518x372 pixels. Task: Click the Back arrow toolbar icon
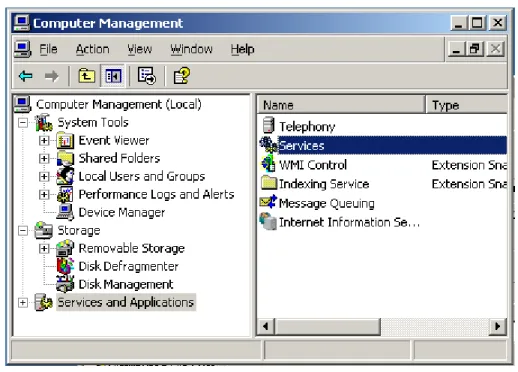coord(26,76)
